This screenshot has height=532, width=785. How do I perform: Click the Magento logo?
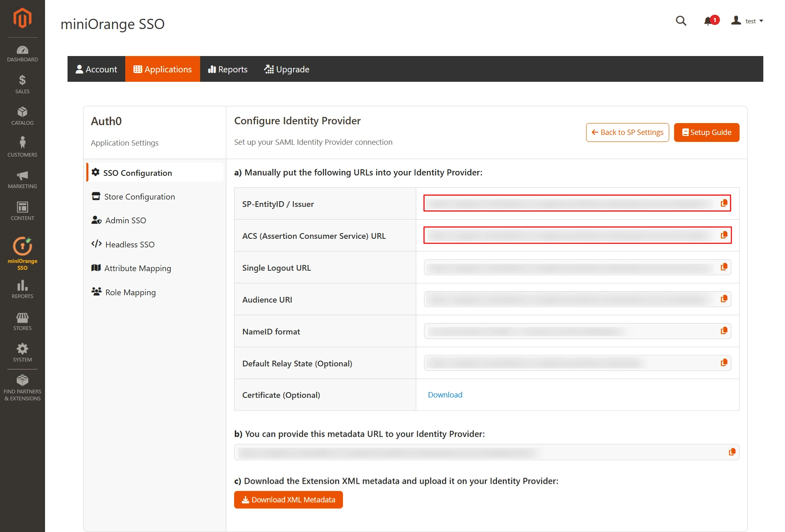click(23, 18)
